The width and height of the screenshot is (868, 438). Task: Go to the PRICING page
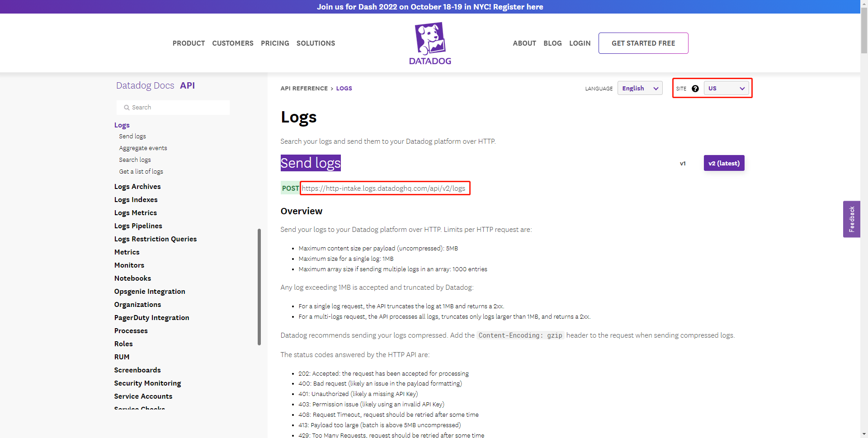(275, 43)
